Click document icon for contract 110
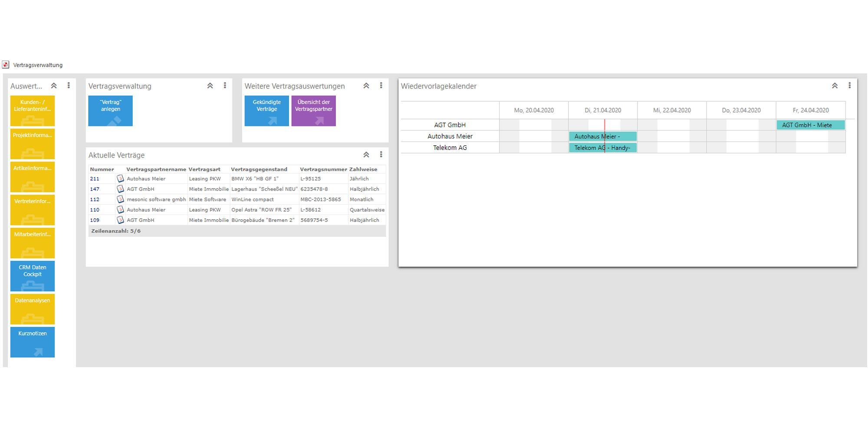This screenshot has width=868, height=434. point(120,210)
